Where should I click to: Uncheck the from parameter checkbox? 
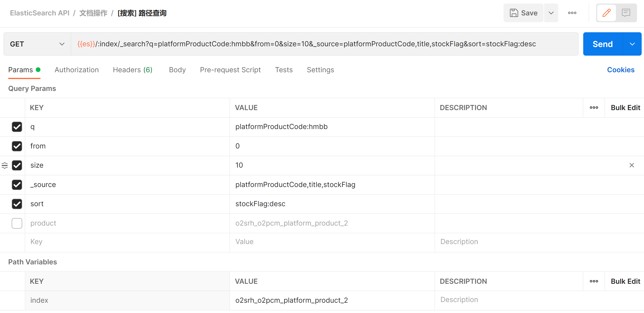(17, 146)
